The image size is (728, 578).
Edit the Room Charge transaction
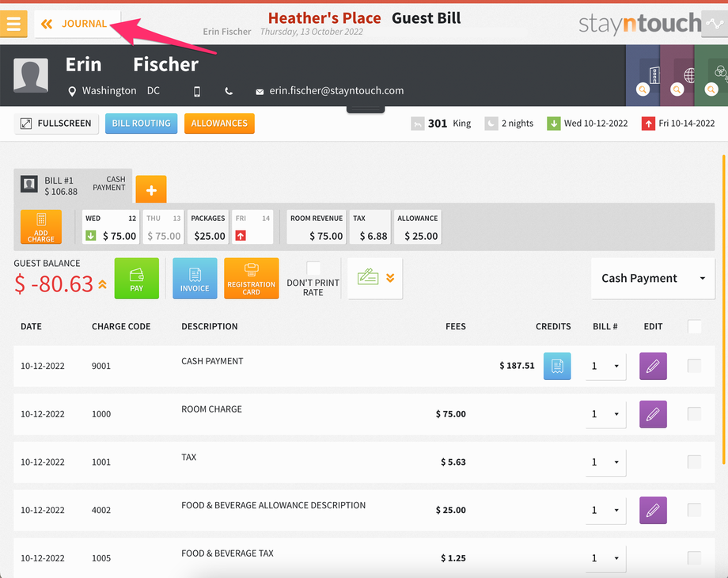654,414
